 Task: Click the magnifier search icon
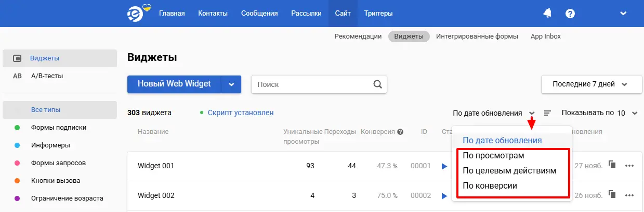[x=377, y=84]
